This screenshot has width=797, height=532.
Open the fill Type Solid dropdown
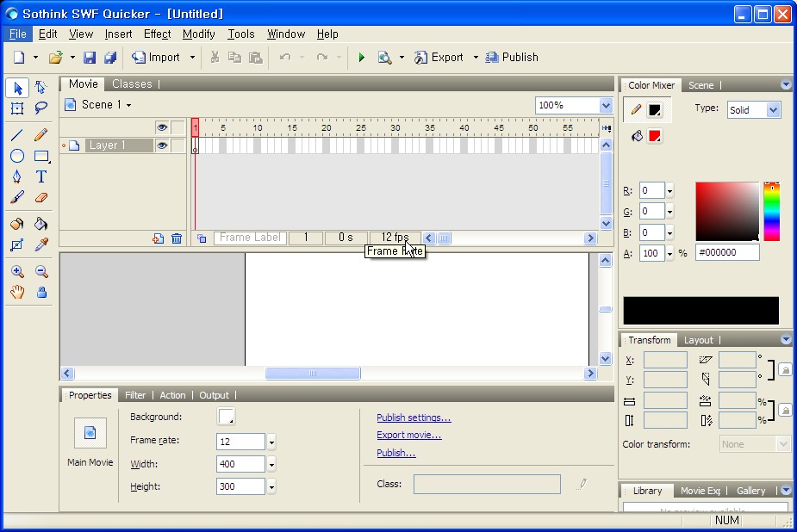point(773,109)
